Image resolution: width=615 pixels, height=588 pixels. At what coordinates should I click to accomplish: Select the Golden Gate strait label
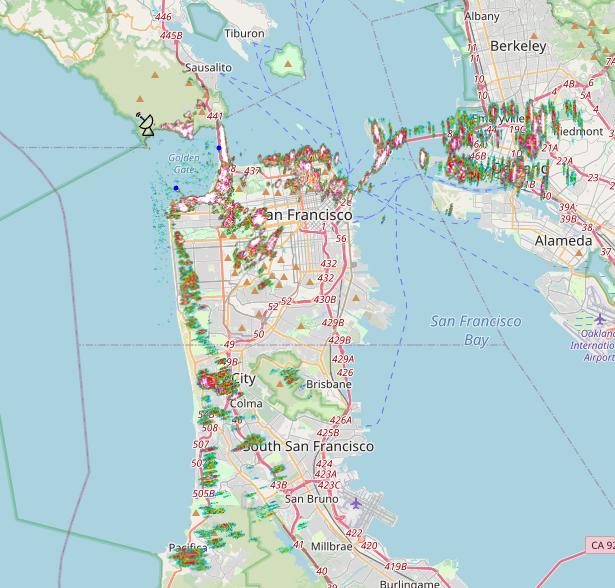coord(184,163)
